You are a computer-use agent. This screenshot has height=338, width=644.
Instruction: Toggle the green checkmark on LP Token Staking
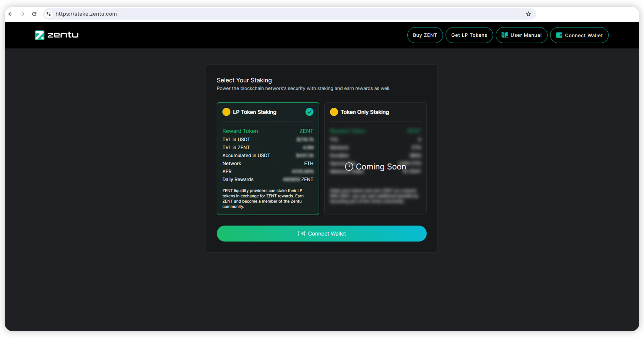pyautogui.click(x=309, y=112)
